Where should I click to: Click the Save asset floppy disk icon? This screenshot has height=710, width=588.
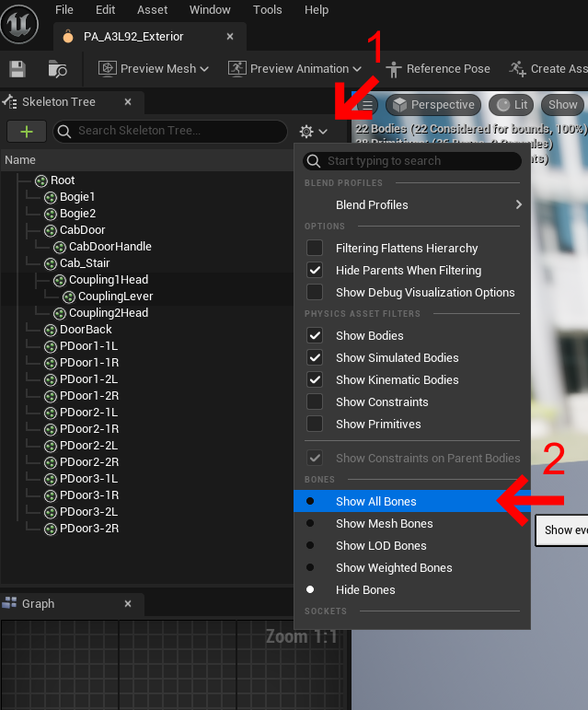pyautogui.click(x=17, y=69)
